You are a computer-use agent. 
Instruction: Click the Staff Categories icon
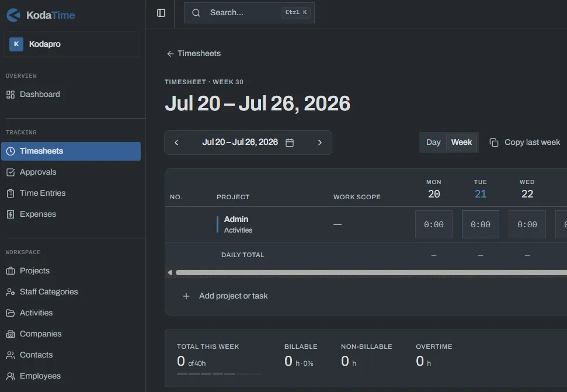point(11,292)
